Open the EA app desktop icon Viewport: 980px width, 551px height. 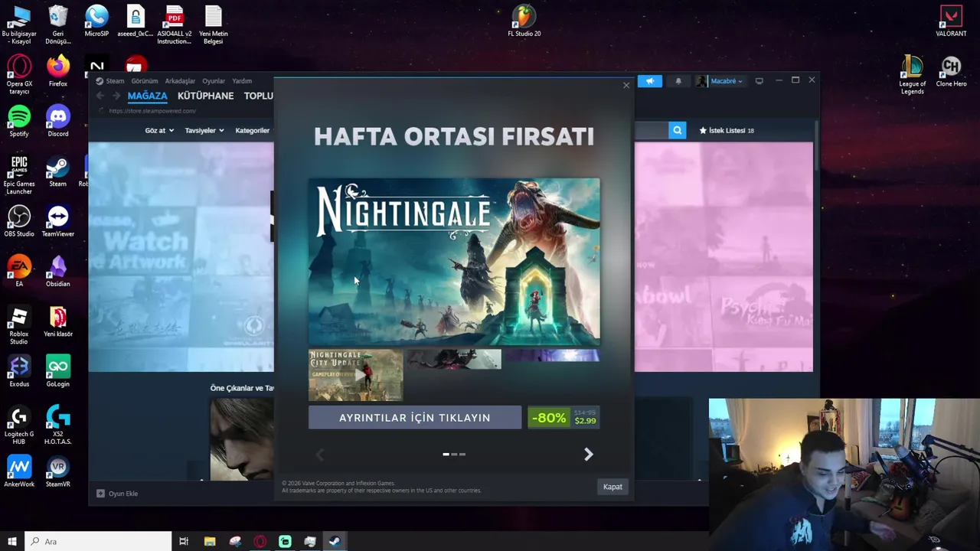click(19, 271)
